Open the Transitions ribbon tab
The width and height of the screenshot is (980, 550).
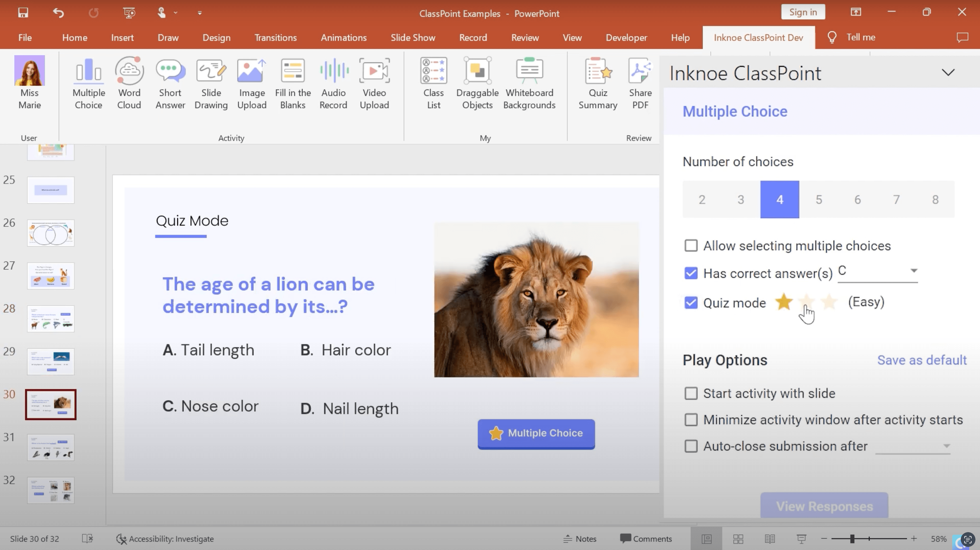point(274,37)
